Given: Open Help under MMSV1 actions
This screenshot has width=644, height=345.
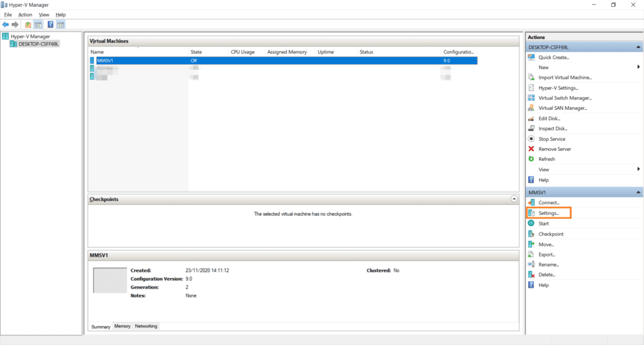Looking at the screenshot, I should click(x=543, y=285).
